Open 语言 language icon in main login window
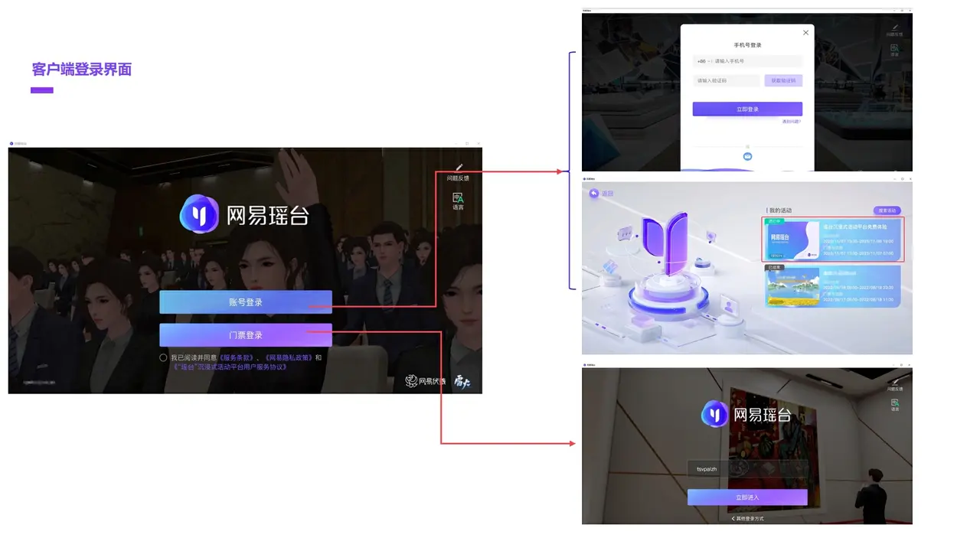 point(458,197)
